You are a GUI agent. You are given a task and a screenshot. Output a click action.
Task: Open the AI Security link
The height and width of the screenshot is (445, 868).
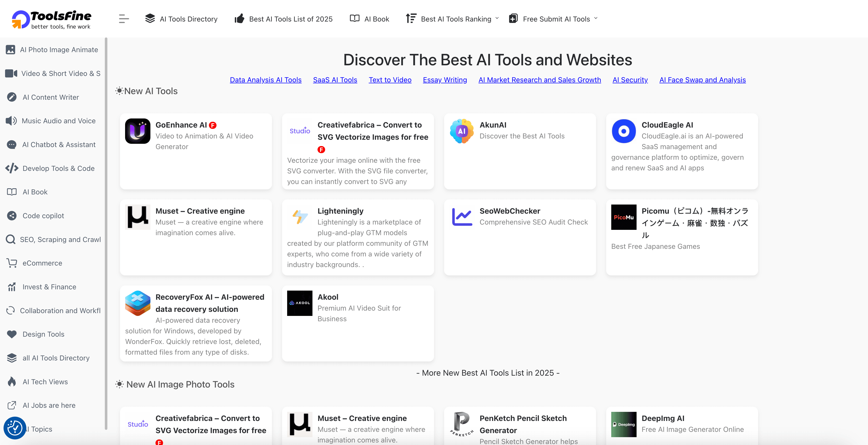(630, 80)
